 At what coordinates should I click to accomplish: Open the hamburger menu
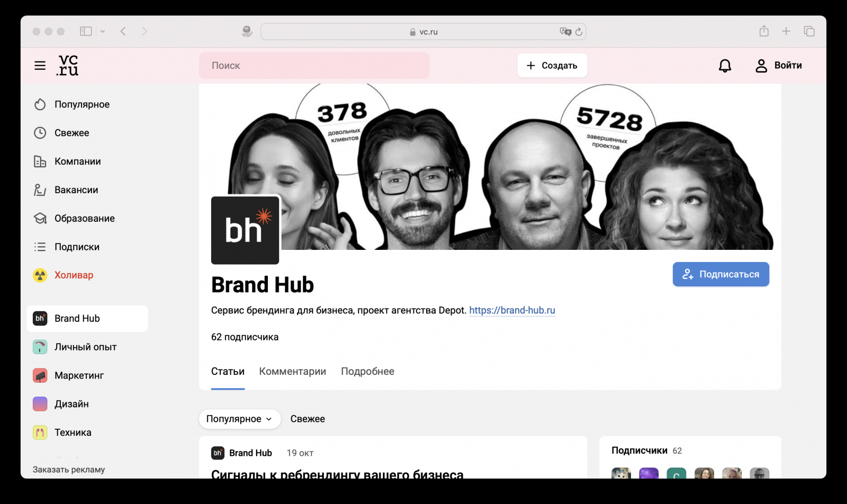pos(40,66)
